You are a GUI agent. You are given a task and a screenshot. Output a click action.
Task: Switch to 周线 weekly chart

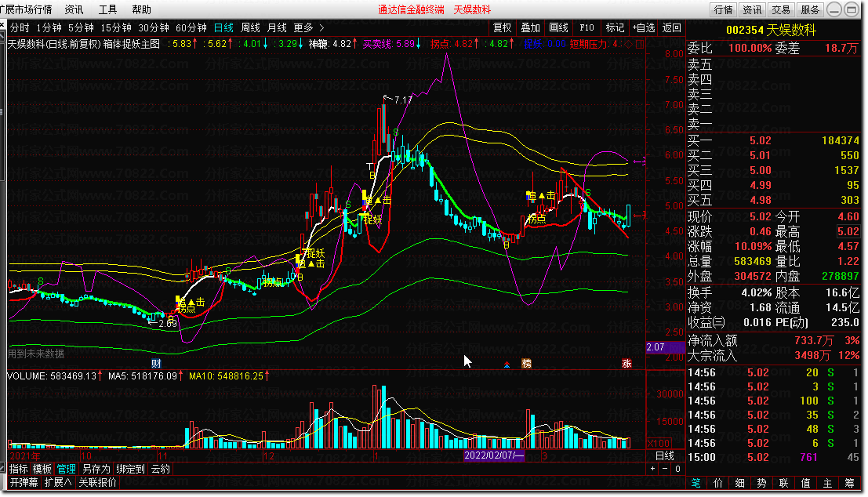[250, 27]
